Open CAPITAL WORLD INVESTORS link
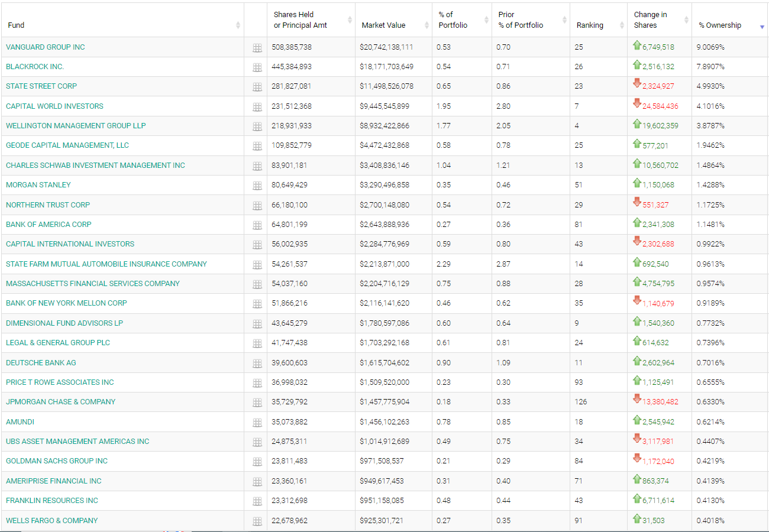The height and width of the screenshot is (532, 769). [x=54, y=106]
